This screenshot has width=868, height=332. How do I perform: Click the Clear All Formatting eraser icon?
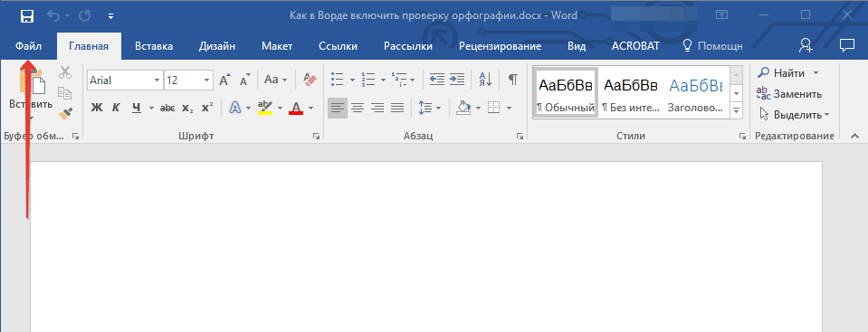(310, 80)
